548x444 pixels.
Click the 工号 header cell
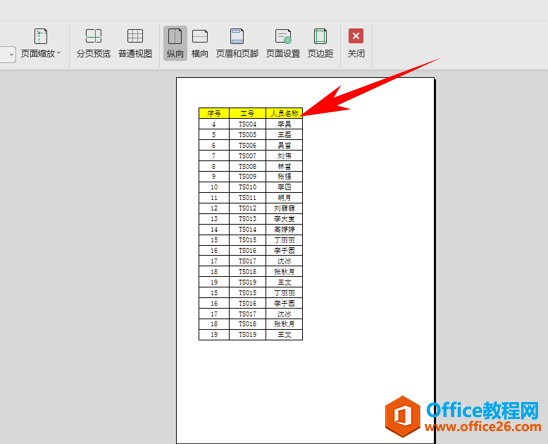click(x=247, y=113)
